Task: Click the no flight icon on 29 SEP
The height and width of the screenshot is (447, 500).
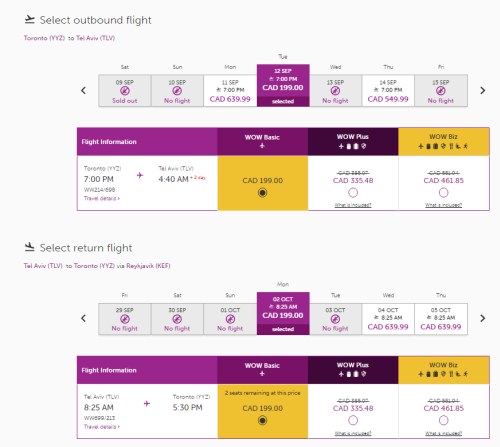Action: (125, 319)
